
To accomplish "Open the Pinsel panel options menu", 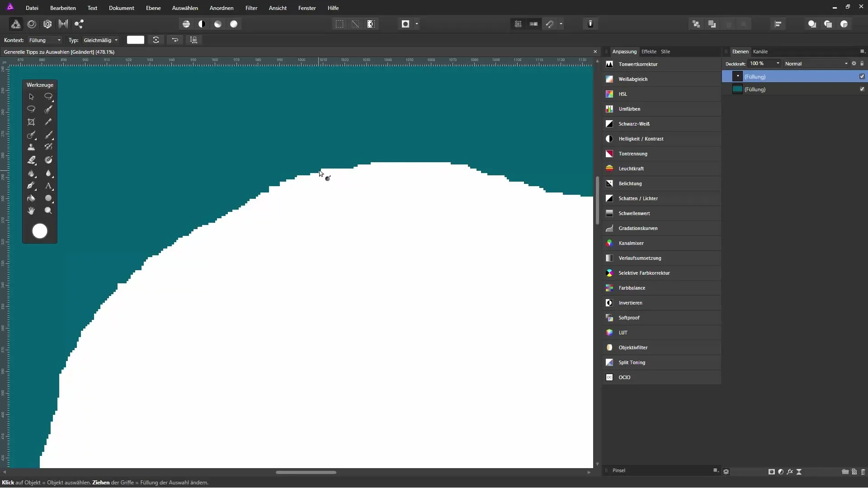I will (x=715, y=470).
